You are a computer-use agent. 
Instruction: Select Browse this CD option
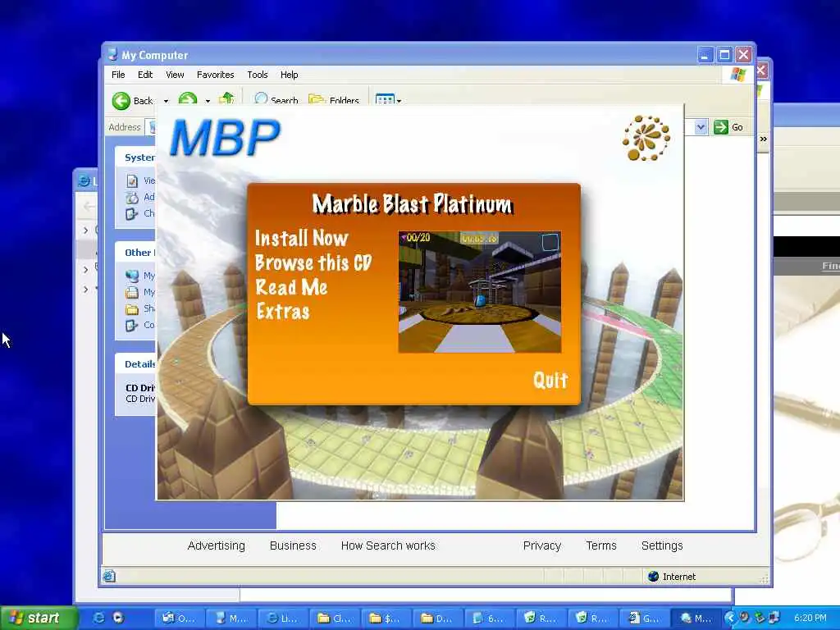pos(313,263)
